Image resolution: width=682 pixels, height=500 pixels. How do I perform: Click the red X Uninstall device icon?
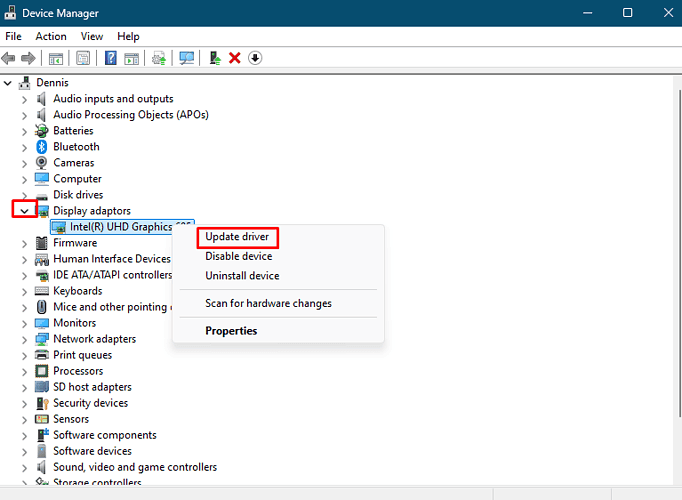235,58
